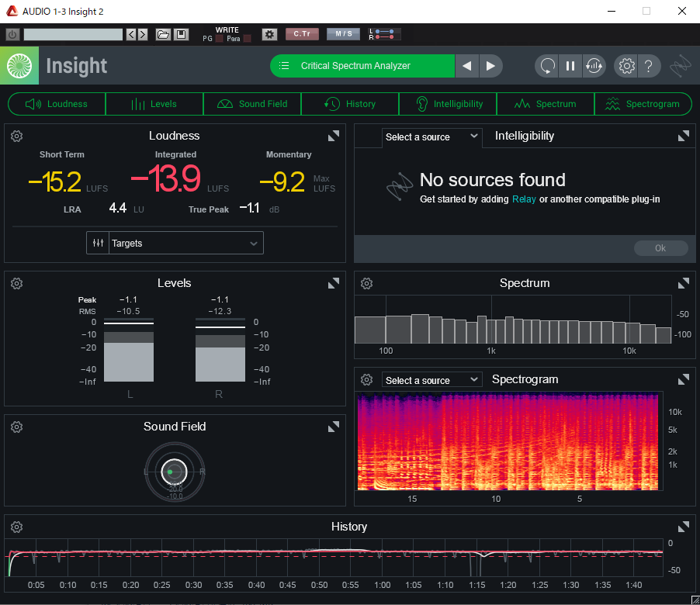Click the Ok button
700x605 pixels.
click(x=660, y=248)
